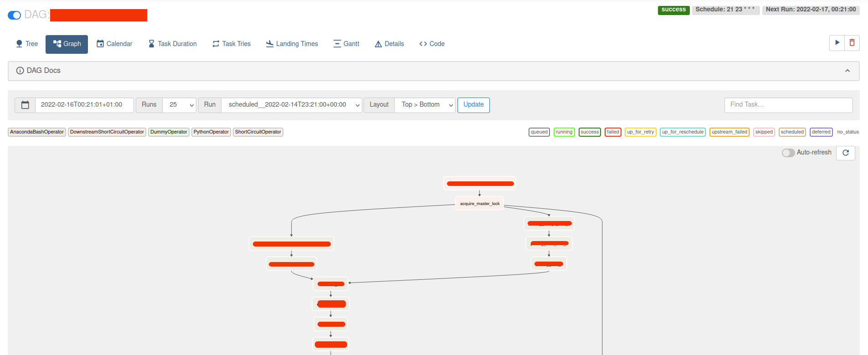Click the up_for_reschedule status legend
The height and width of the screenshot is (355, 868).
click(x=683, y=132)
